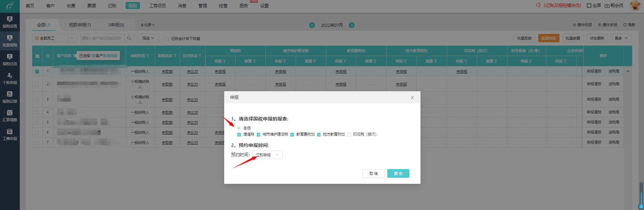Enable the 印花税（按次） checkbox
The width and height of the screenshot is (644, 210).
coord(349,135)
